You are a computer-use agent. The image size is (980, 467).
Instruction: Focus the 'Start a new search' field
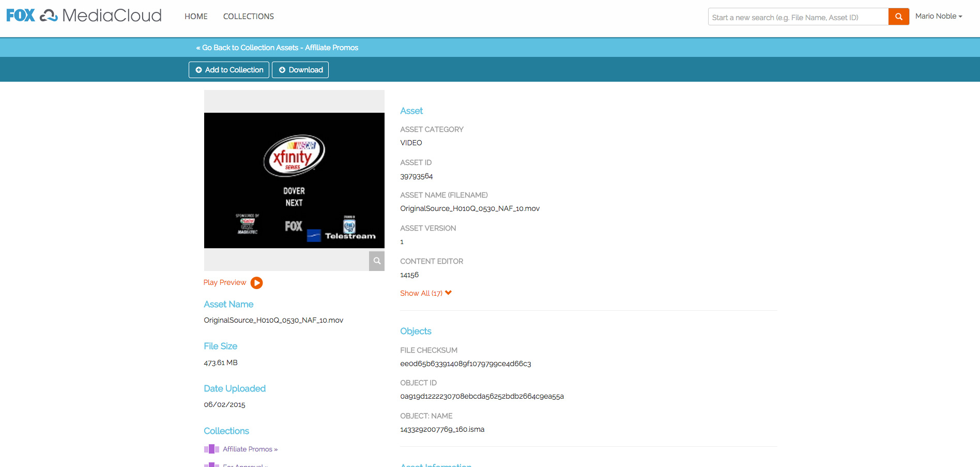point(798,17)
